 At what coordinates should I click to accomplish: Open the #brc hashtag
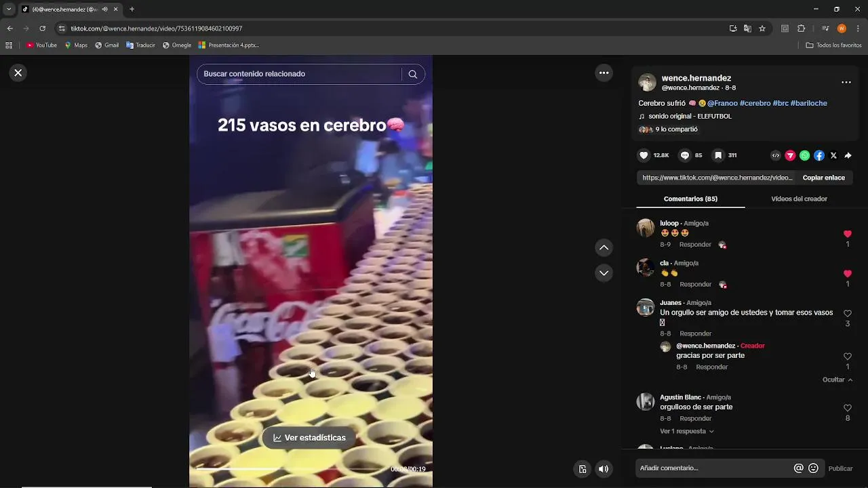(x=781, y=103)
